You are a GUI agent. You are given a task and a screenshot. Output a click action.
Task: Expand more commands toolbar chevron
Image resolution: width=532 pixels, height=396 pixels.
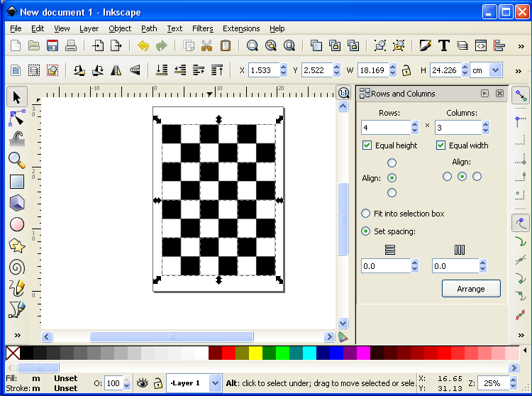pyautogui.click(x=521, y=46)
